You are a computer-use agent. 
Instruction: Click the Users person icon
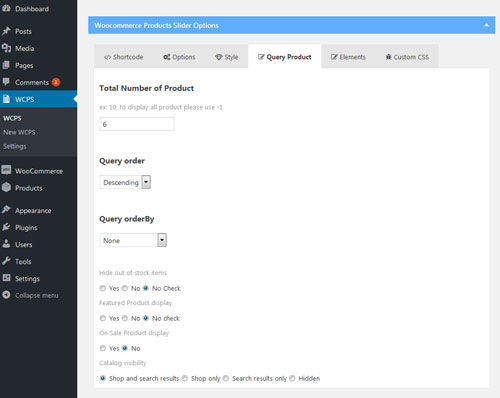pyautogui.click(x=6, y=244)
